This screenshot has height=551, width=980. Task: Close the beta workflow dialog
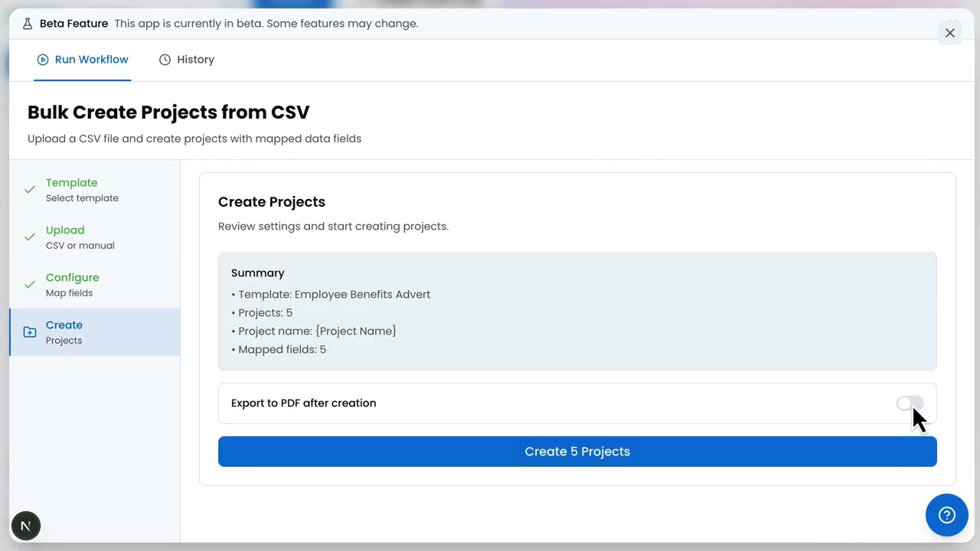(x=950, y=33)
